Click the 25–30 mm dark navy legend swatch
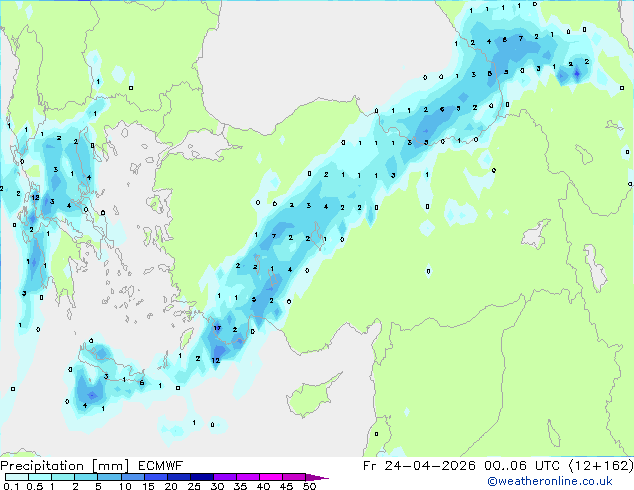The image size is (634, 490). coord(202,477)
